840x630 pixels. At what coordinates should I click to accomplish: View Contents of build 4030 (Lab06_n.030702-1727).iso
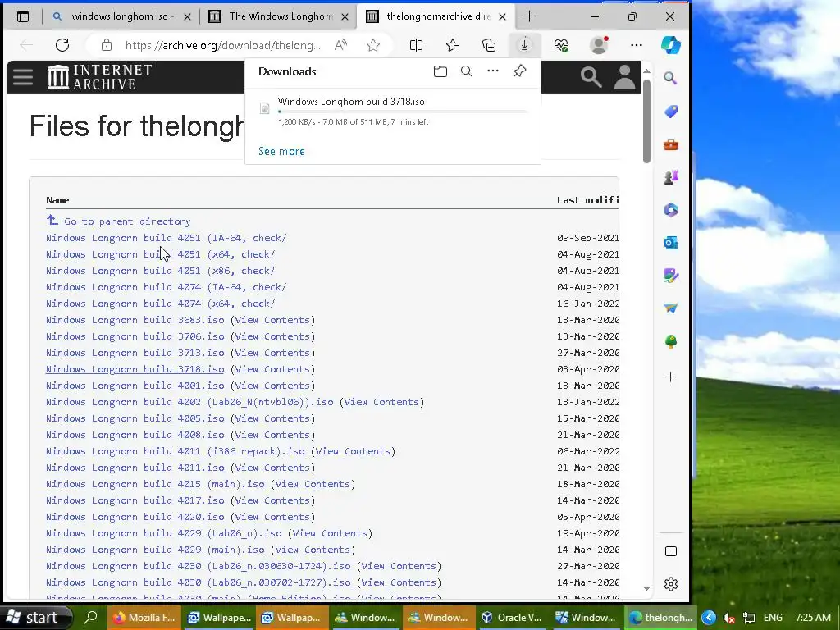[399, 582]
